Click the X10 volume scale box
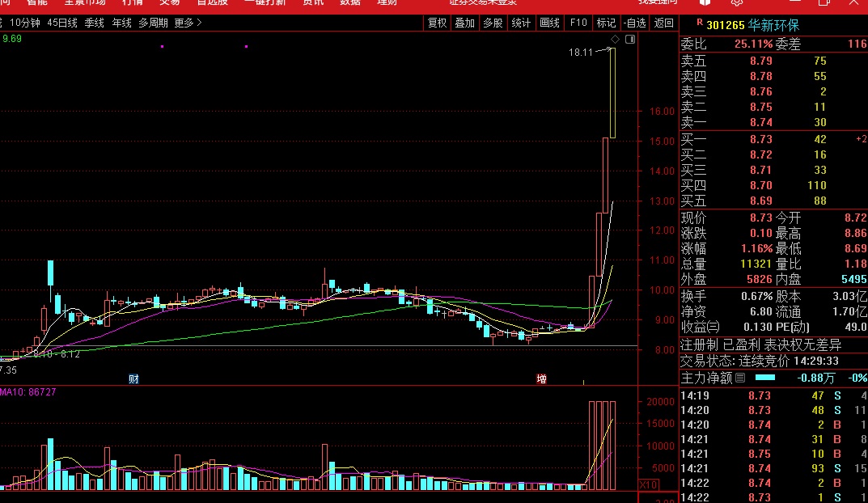 click(648, 484)
